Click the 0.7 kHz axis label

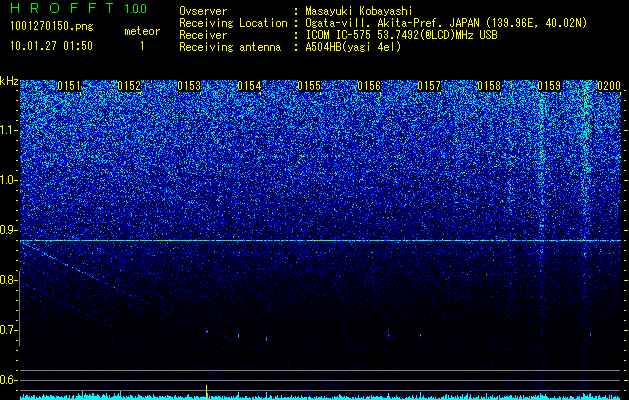coord(9,330)
